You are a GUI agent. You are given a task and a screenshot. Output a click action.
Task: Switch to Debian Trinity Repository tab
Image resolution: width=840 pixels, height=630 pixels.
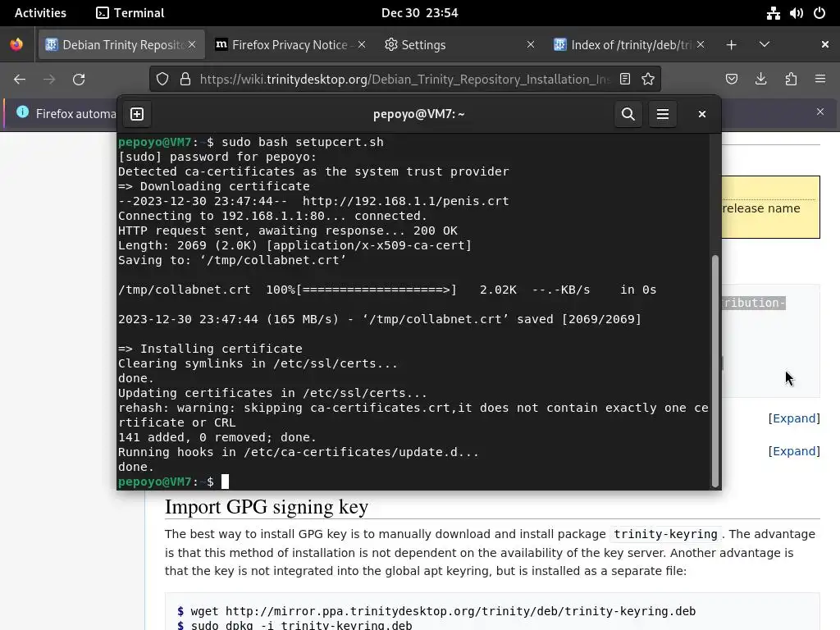[x=121, y=45]
